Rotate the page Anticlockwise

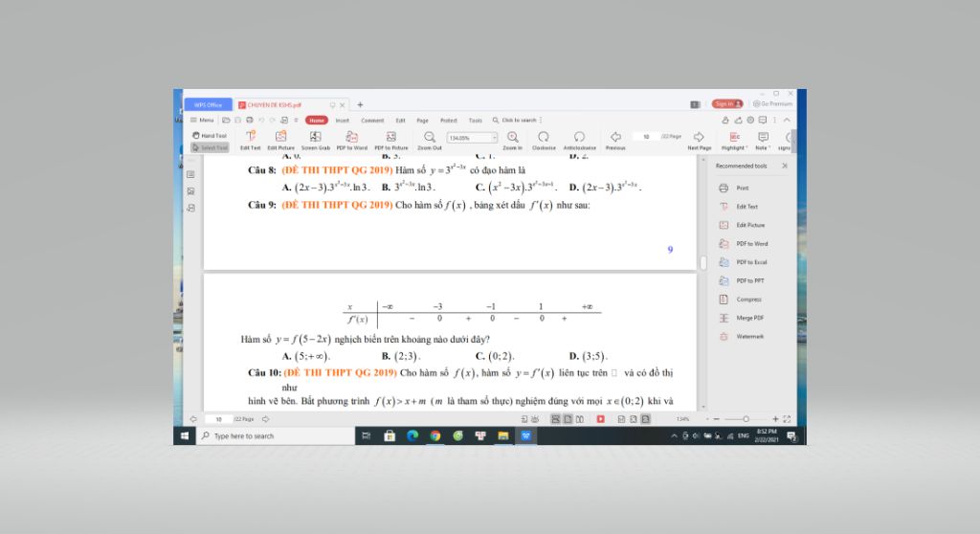coord(579,141)
